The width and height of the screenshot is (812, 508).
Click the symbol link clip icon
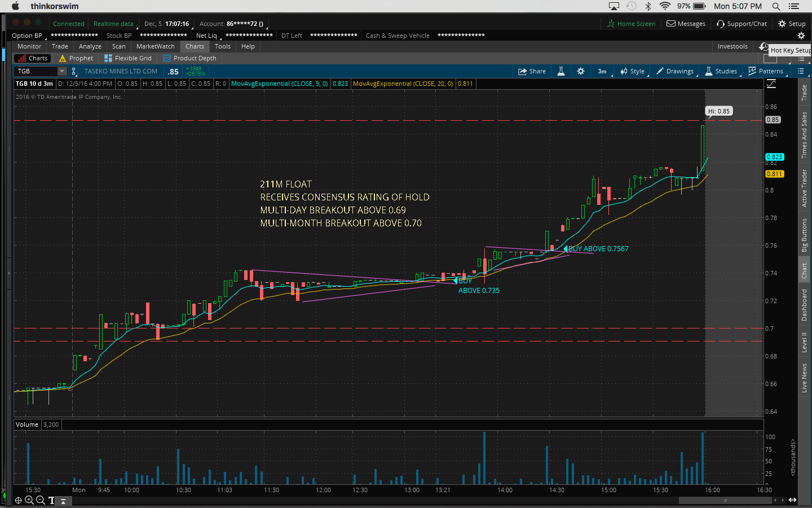point(73,71)
